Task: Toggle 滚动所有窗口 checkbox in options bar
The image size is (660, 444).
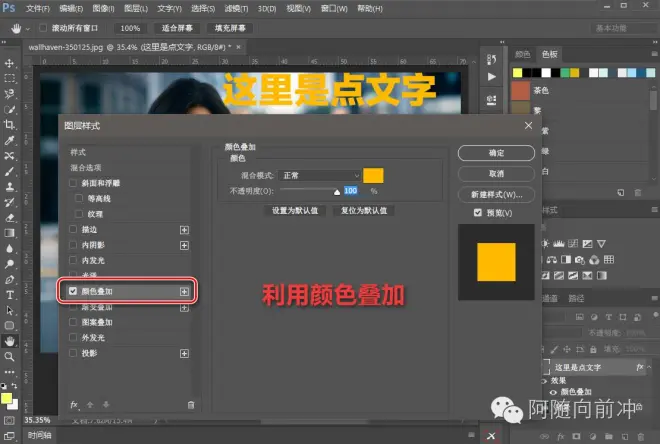Action: [x=43, y=28]
